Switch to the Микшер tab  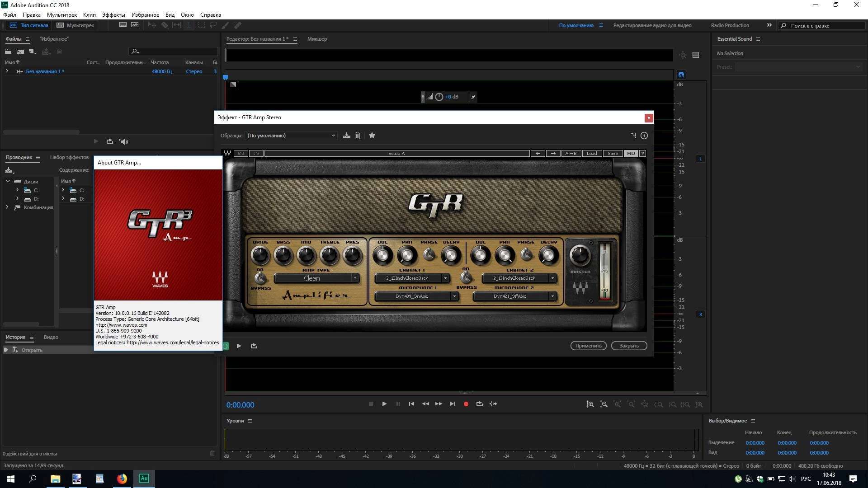[x=317, y=39]
